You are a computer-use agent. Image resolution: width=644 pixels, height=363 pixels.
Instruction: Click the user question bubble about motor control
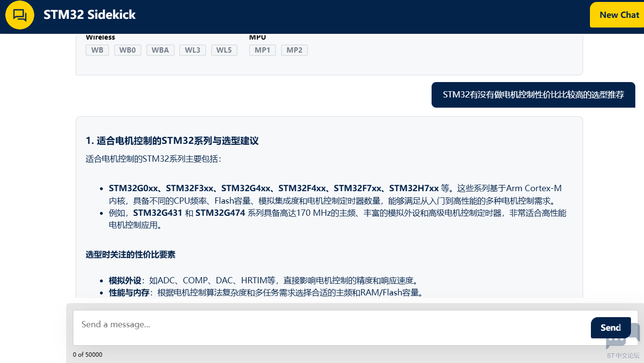click(533, 95)
